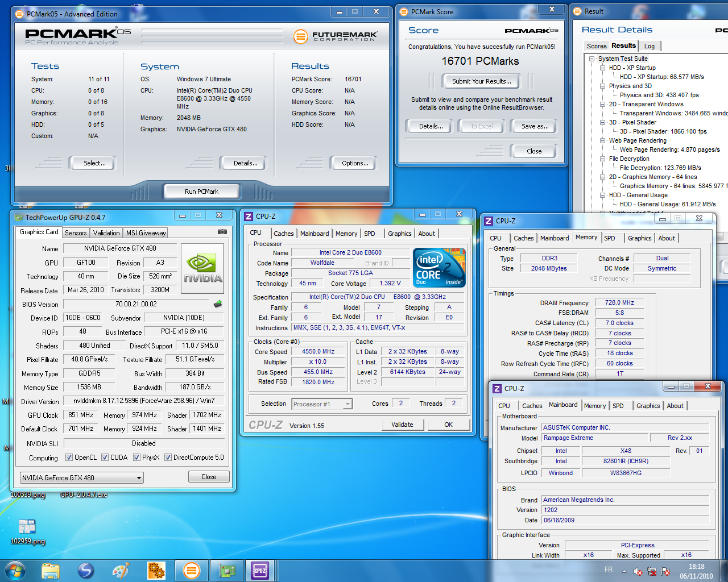
Task: Open Caches tab in CPU-Z CPU window
Action: pyautogui.click(x=283, y=234)
